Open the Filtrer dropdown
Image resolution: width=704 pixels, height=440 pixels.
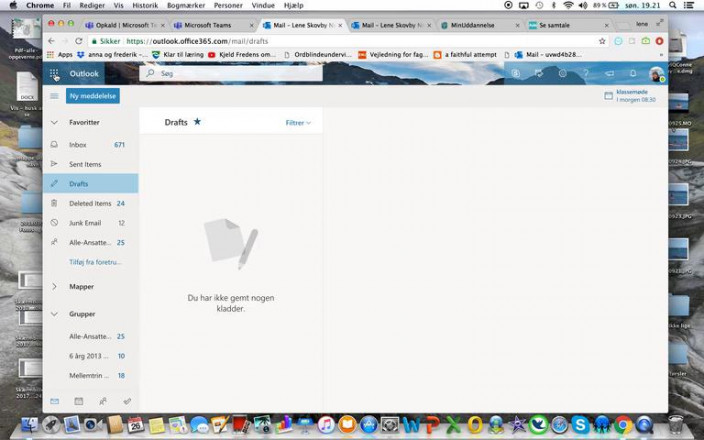pyautogui.click(x=298, y=123)
